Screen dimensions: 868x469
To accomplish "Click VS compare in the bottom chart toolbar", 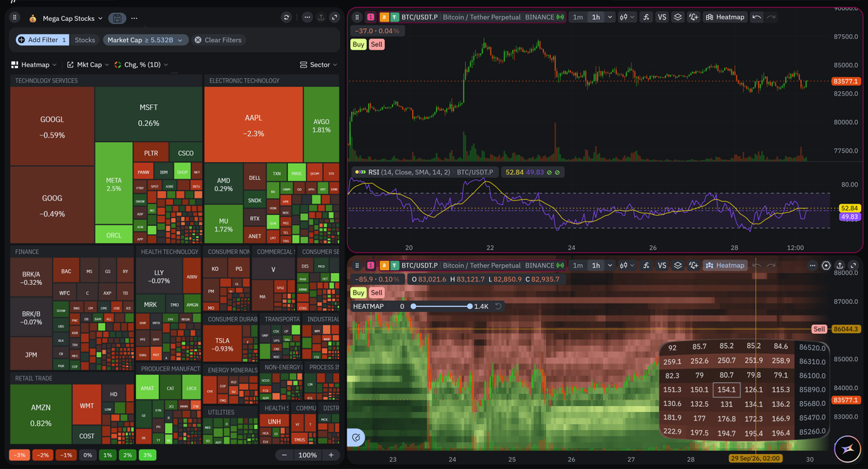I will point(661,265).
